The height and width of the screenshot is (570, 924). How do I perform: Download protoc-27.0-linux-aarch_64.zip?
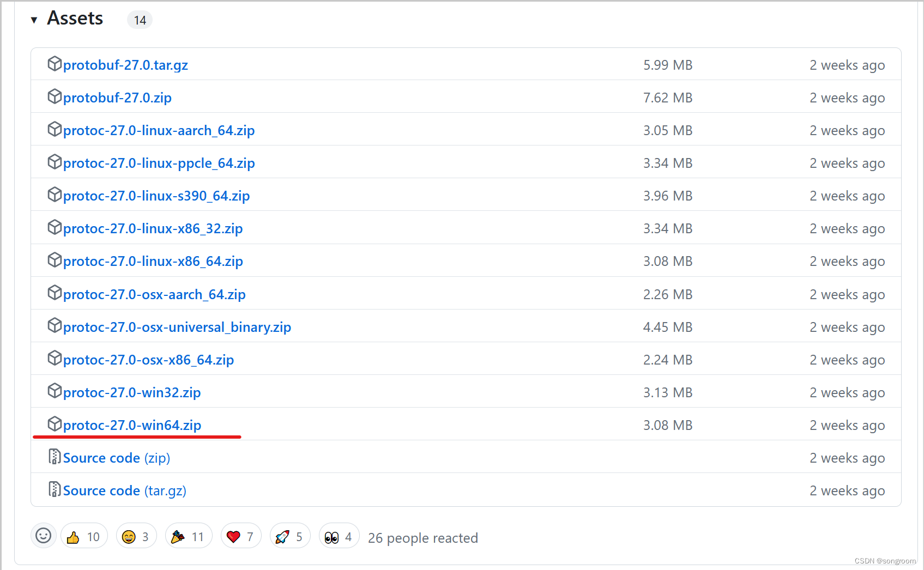[x=159, y=131]
